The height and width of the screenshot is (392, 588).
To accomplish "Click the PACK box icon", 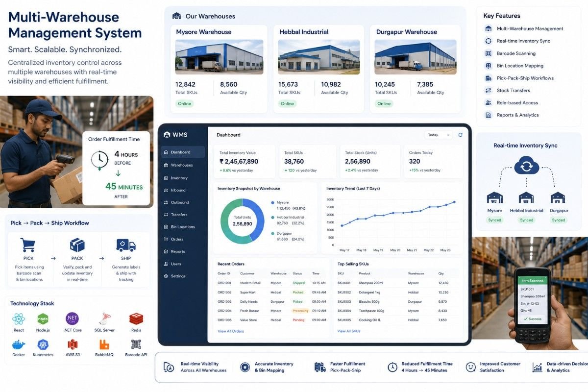I will click(77, 245).
